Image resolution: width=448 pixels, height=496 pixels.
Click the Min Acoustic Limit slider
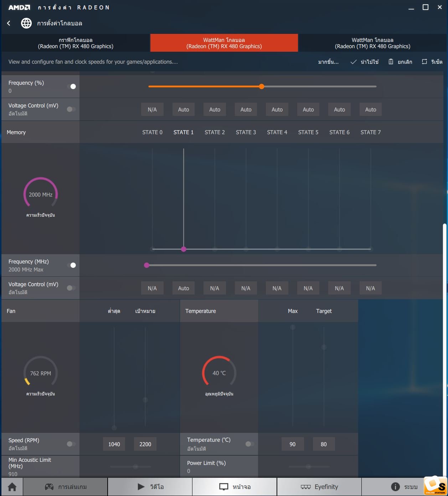click(130, 466)
